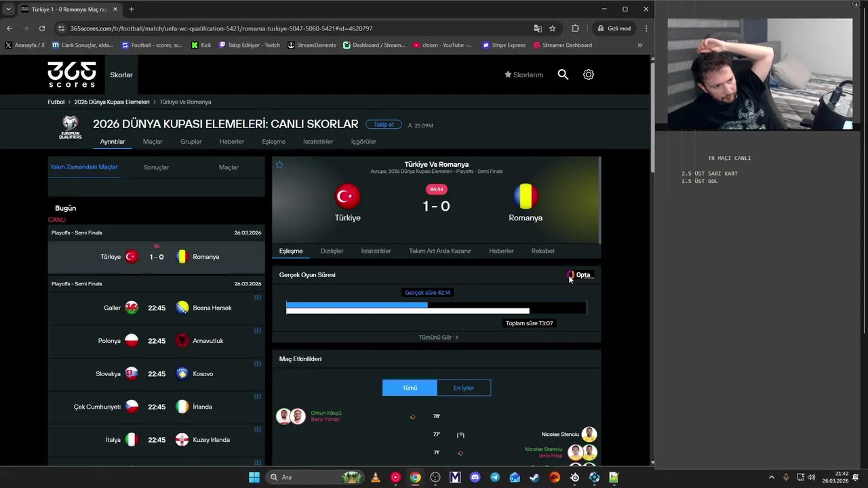The height and width of the screenshot is (488, 868).
Task: Click the white total time bar
Action: (x=408, y=311)
